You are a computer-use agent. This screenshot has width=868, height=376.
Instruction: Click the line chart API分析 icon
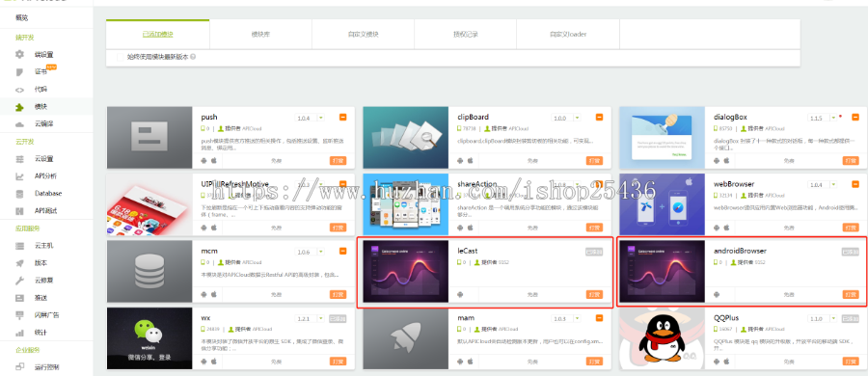click(20, 176)
